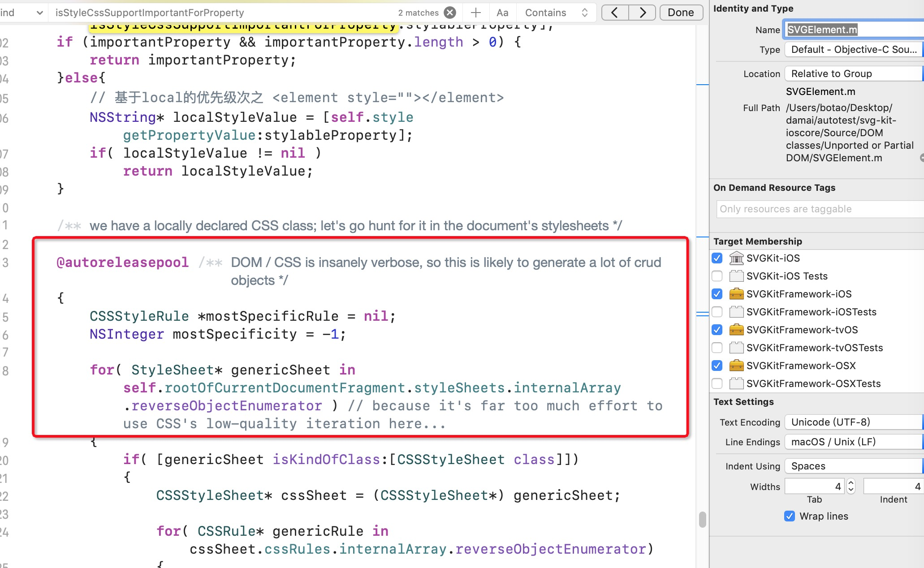Screen dimensions: 924x568
Task: Open the Text Encoding dropdown
Action: [x=854, y=422]
